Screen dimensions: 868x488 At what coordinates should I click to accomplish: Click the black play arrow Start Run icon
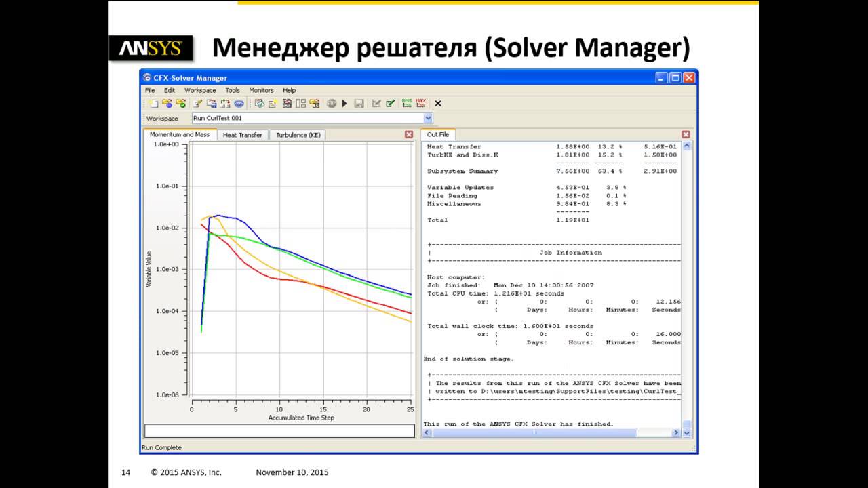pos(344,104)
